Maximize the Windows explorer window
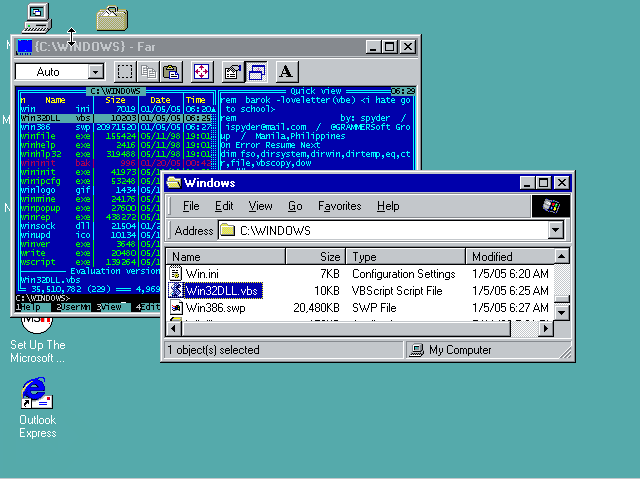The image size is (640, 480). [x=544, y=182]
